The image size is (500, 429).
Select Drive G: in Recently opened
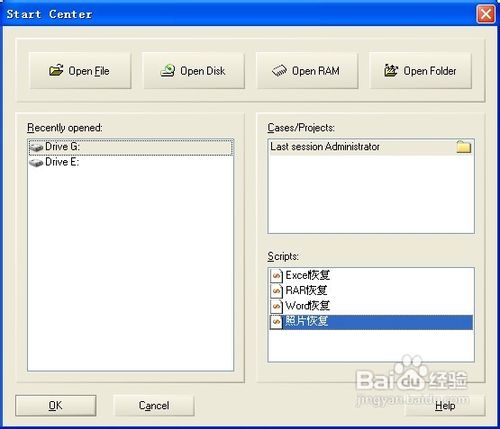point(131,147)
